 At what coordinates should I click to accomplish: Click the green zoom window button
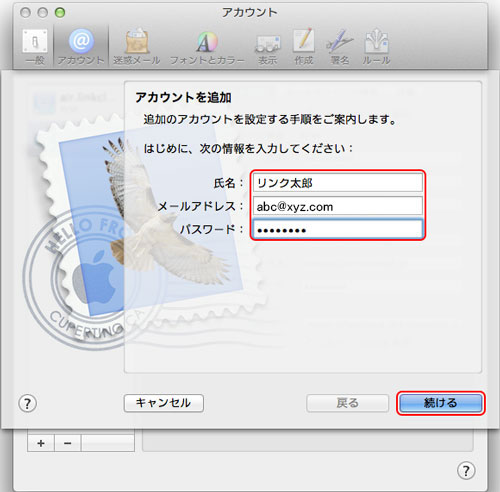tap(60, 13)
